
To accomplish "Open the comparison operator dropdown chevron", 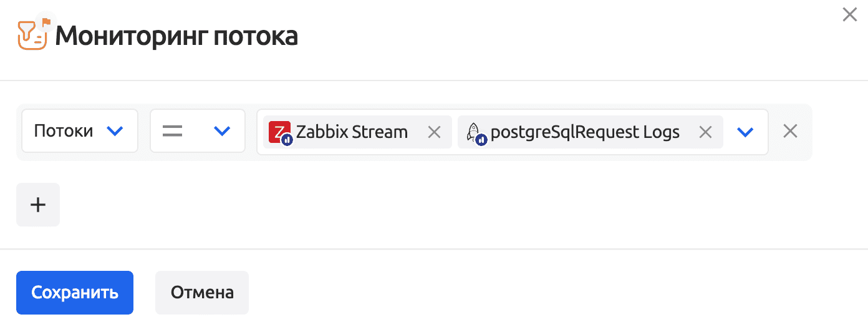I will coord(222,131).
